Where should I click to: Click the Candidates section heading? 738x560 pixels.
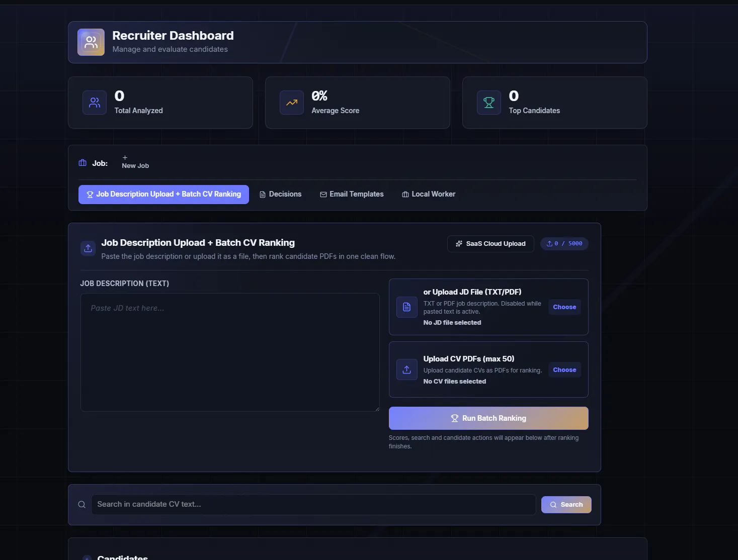(x=123, y=557)
